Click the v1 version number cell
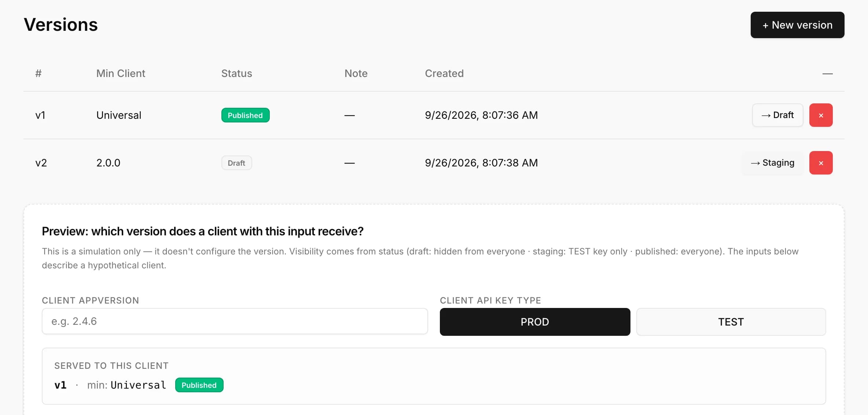868x415 pixels. pos(40,115)
